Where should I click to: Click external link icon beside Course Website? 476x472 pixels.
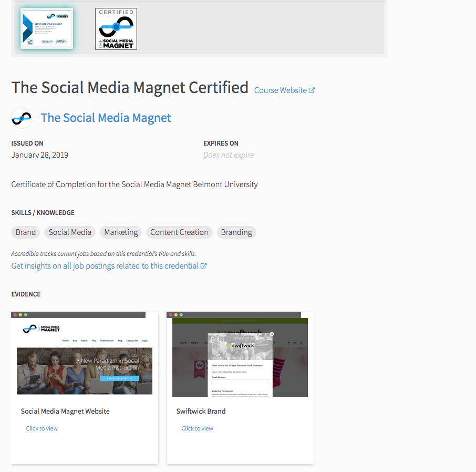click(312, 90)
